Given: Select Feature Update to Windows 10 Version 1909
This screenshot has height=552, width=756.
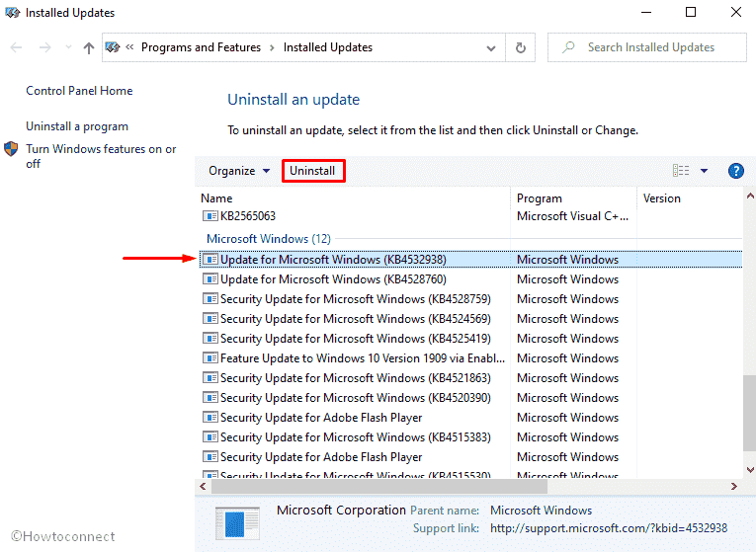Looking at the screenshot, I should 470,358.
